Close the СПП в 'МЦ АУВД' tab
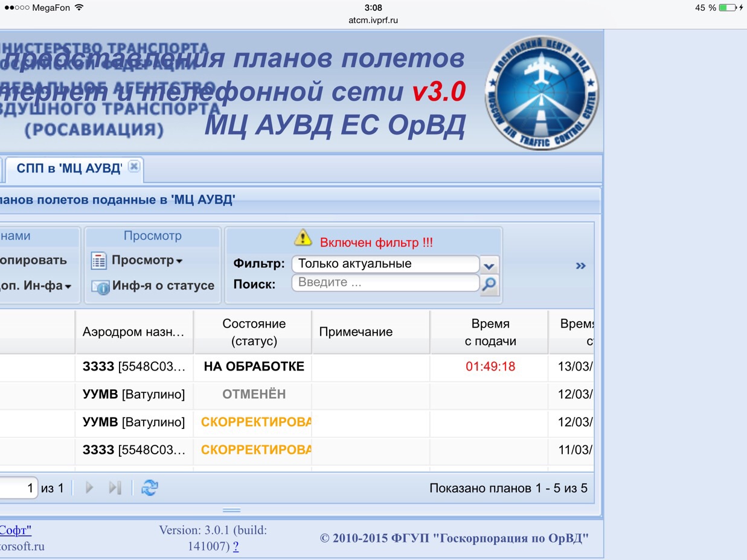 pos(134,167)
